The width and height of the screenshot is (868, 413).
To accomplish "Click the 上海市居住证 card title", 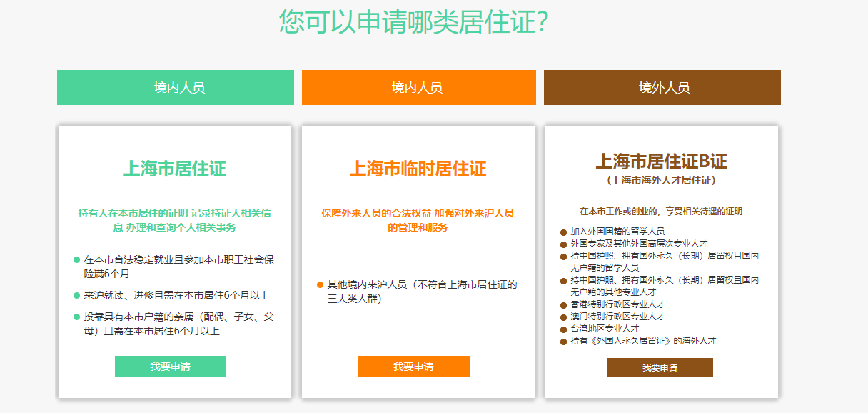I will (x=175, y=169).
